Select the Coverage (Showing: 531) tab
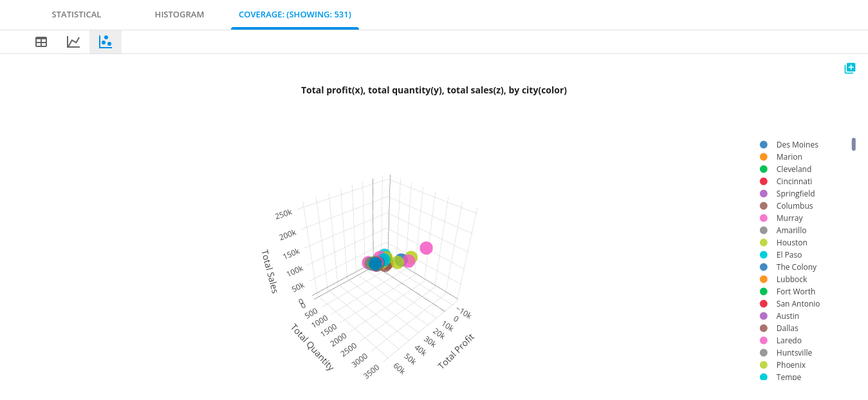868x400 pixels. point(295,14)
